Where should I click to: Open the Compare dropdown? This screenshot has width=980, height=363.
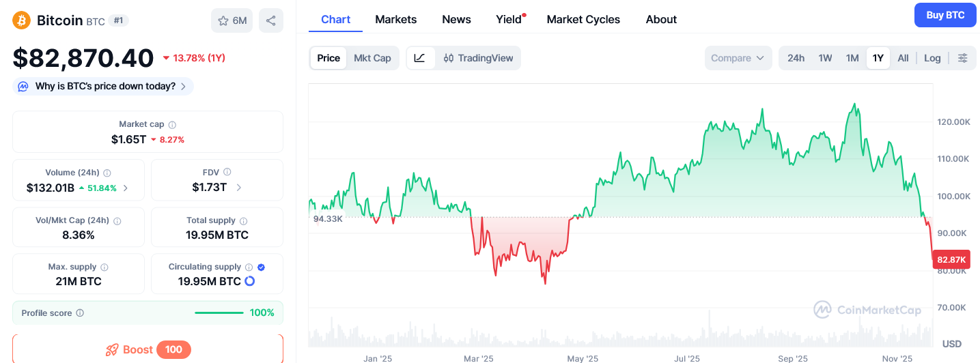[738, 58]
